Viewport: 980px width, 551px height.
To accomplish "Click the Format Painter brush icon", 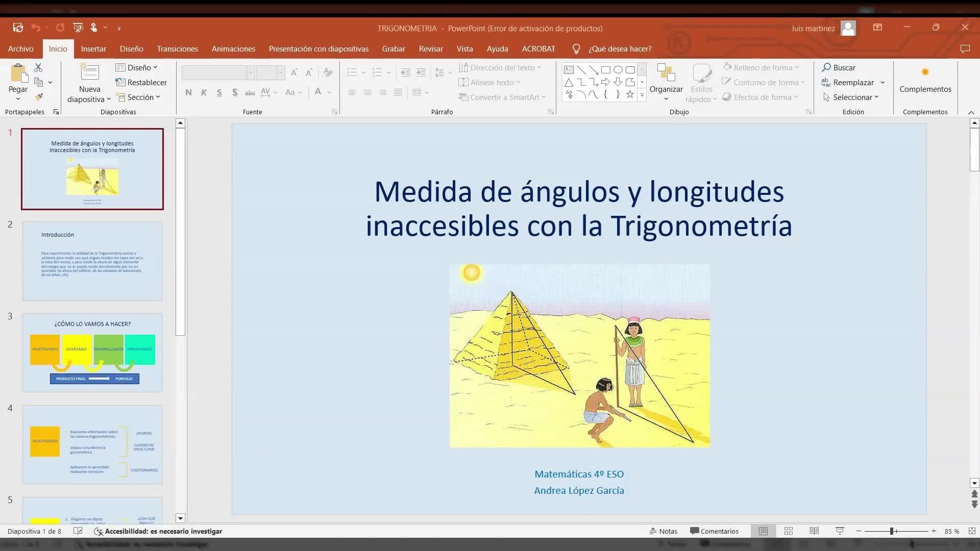I will 38,97.
